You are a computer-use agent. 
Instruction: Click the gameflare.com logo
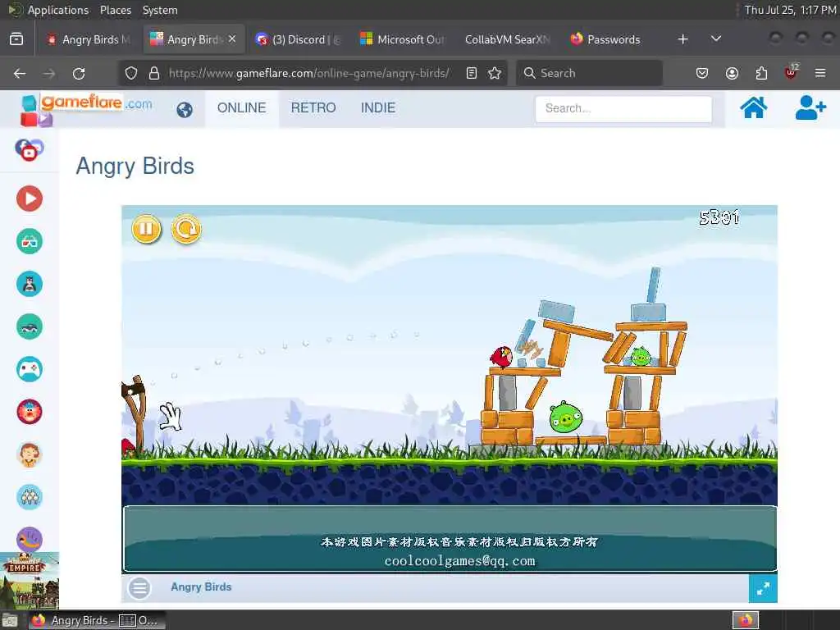click(x=87, y=109)
